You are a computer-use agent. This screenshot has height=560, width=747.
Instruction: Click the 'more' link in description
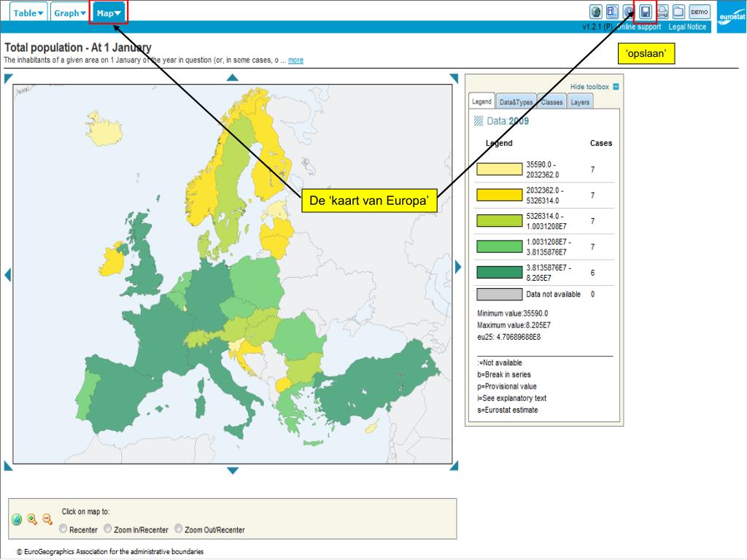(x=295, y=60)
